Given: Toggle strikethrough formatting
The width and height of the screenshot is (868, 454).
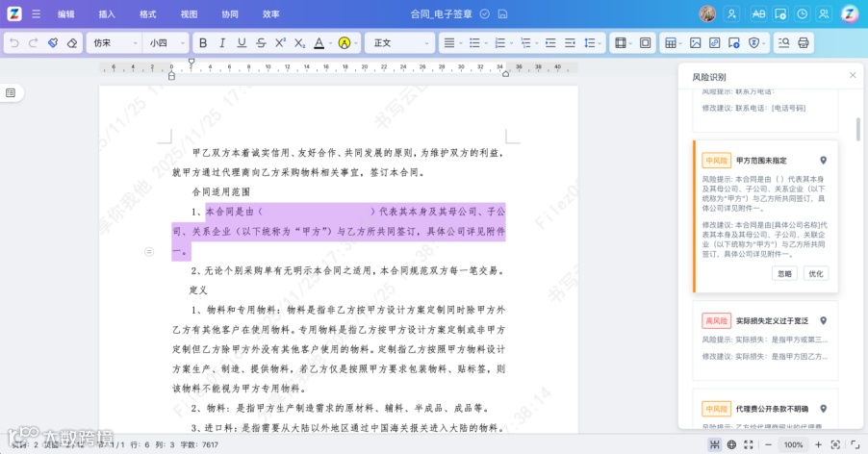Looking at the screenshot, I should point(261,42).
